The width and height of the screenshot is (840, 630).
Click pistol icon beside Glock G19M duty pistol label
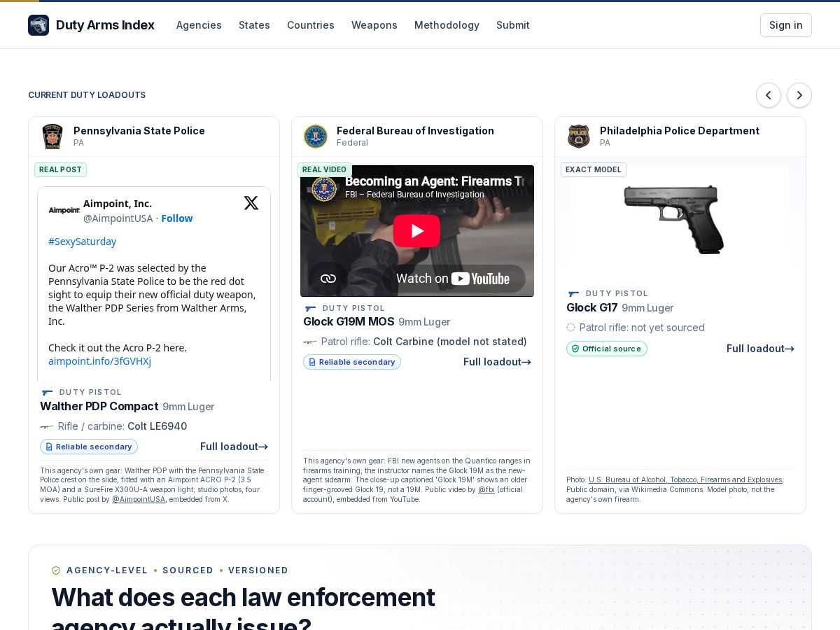point(310,309)
